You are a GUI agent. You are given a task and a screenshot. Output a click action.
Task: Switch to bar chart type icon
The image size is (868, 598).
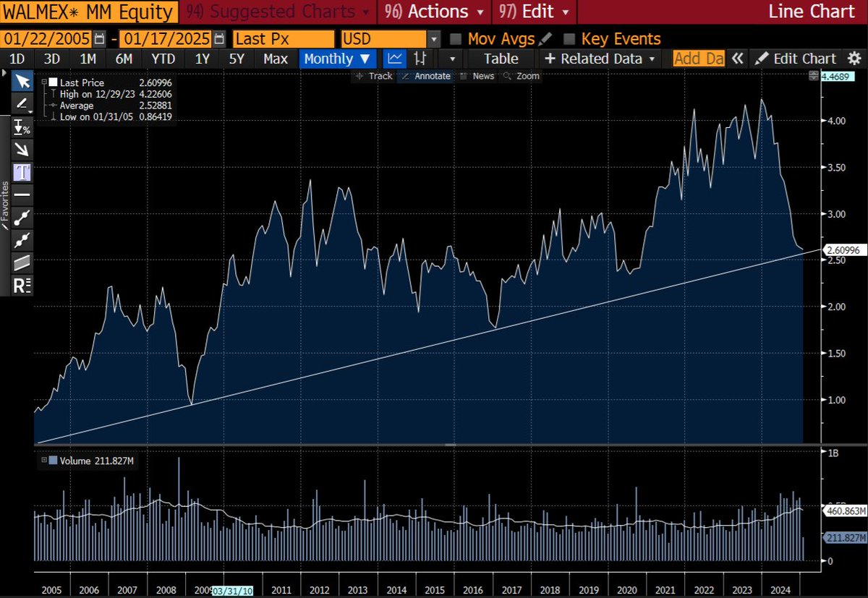(x=422, y=59)
